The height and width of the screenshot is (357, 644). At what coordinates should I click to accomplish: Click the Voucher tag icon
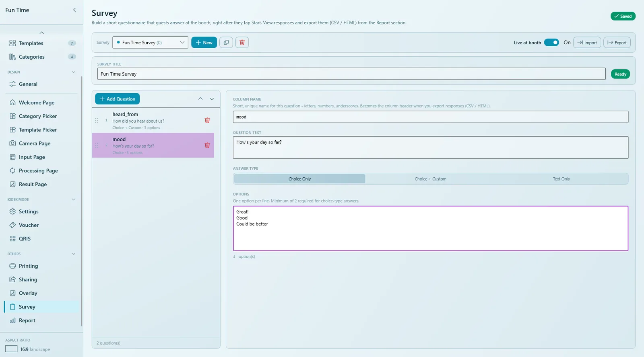point(12,225)
